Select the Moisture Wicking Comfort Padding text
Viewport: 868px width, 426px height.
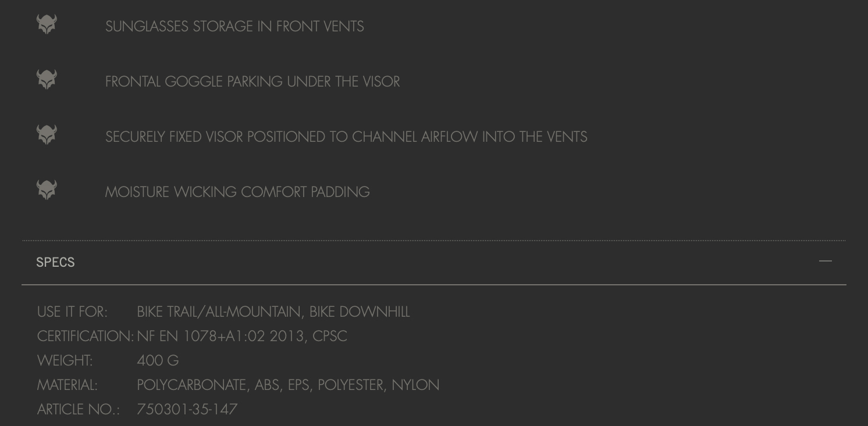click(237, 192)
